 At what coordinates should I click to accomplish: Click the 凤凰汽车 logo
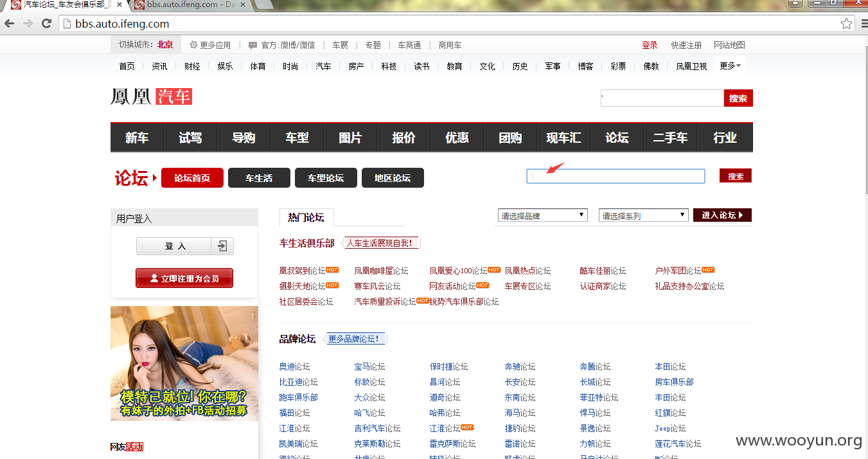click(x=152, y=96)
